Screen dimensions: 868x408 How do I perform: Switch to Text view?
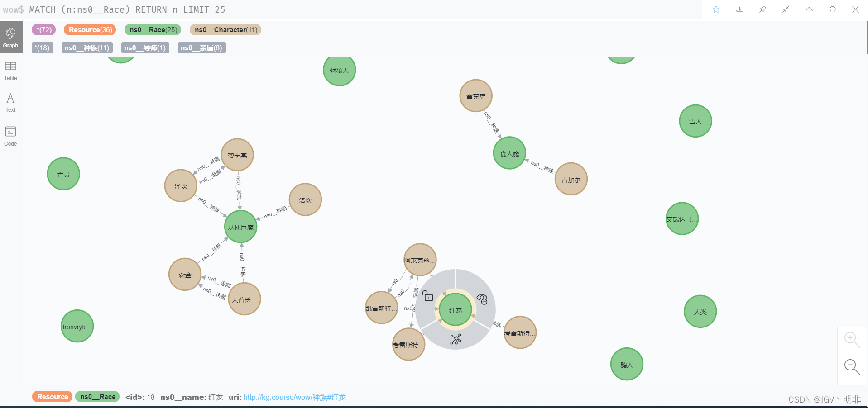coord(11,103)
